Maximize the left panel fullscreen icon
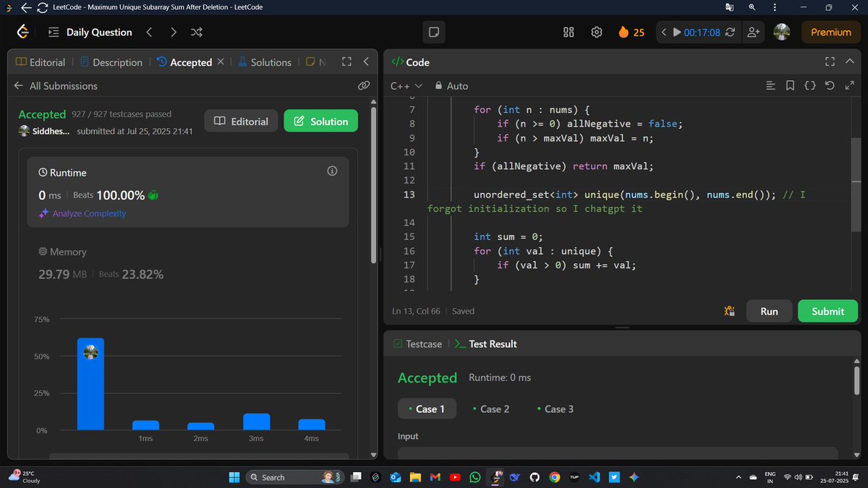 coord(346,62)
